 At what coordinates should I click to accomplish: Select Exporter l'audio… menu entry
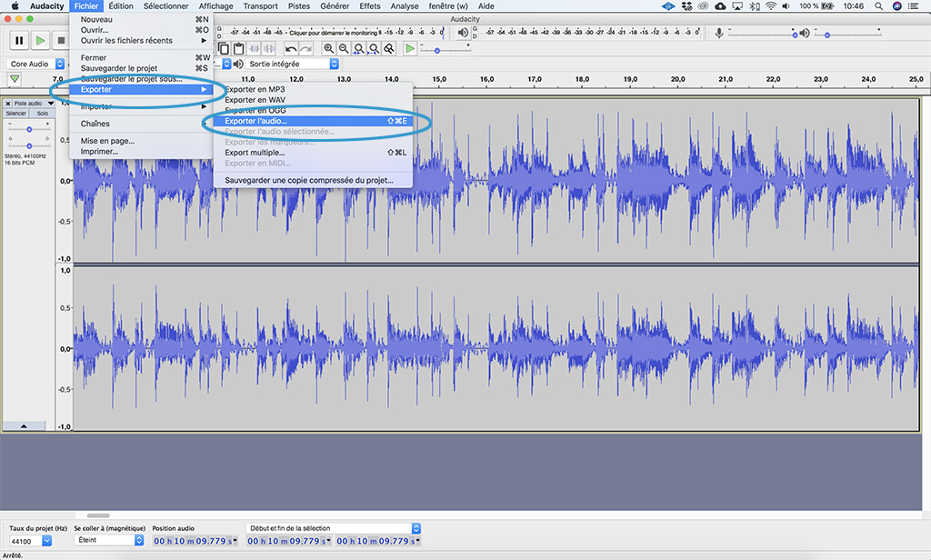(x=313, y=121)
